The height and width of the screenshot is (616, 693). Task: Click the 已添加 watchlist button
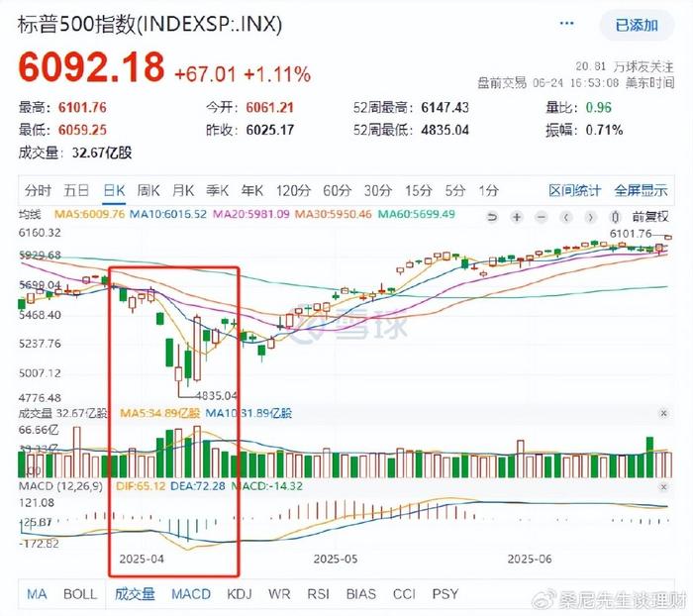pos(637,25)
